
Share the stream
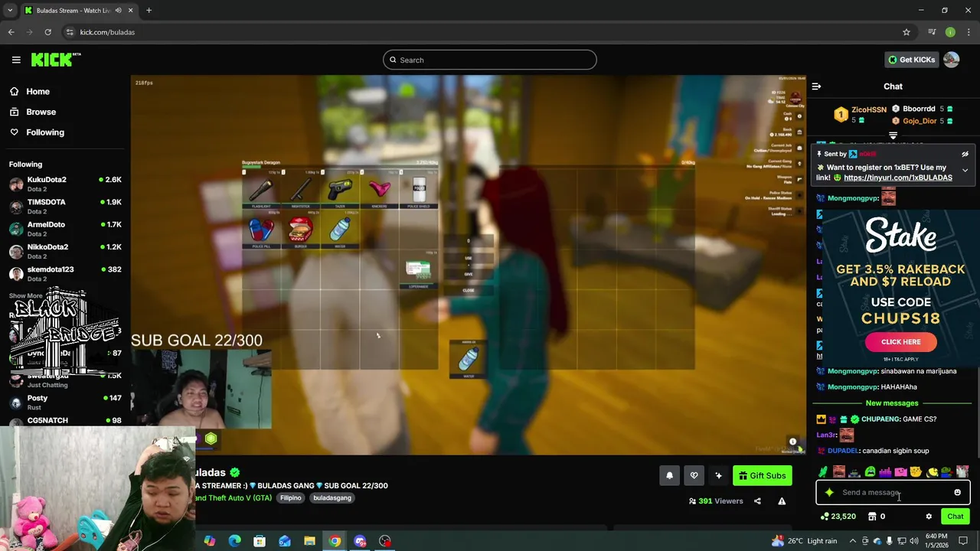[757, 501]
